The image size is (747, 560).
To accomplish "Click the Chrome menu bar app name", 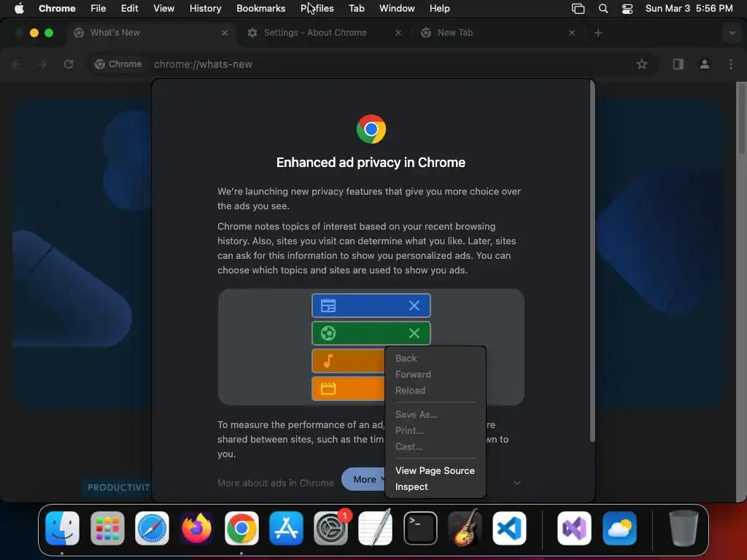I will point(57,8).
